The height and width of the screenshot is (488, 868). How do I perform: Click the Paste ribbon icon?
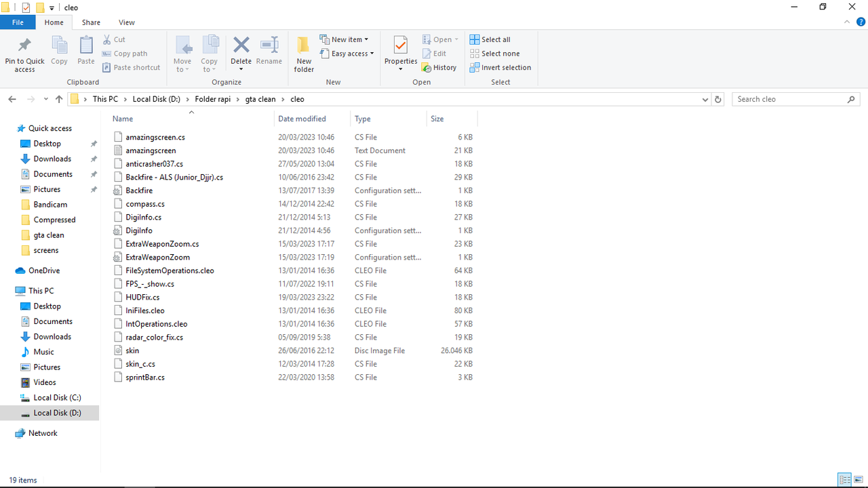[86, 51]
